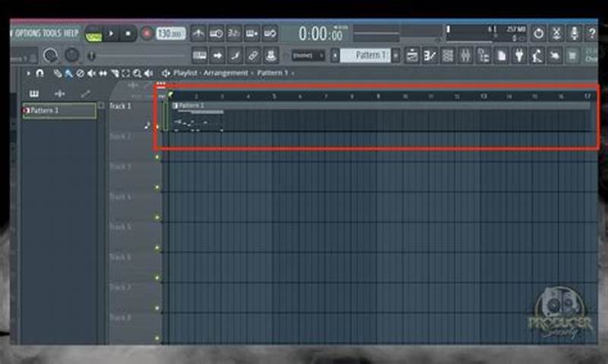Viewport: 608px width, 364px height.
Task: Open the snap mode selector beside Pattern
Action: (x=309, y=55)
